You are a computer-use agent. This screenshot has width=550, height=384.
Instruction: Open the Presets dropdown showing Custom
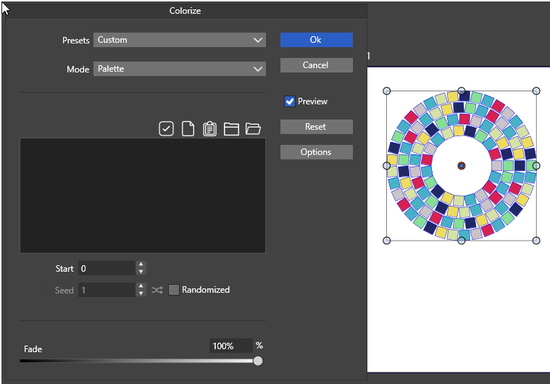179,40
